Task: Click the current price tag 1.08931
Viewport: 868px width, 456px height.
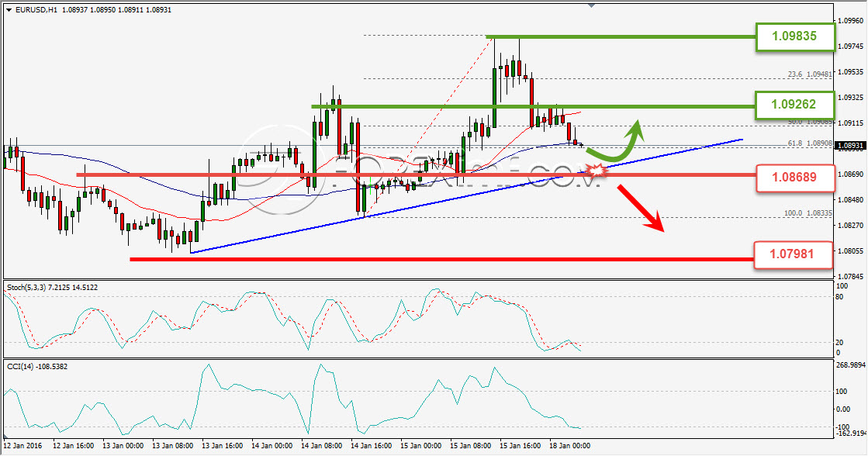Action: (849, 146)
